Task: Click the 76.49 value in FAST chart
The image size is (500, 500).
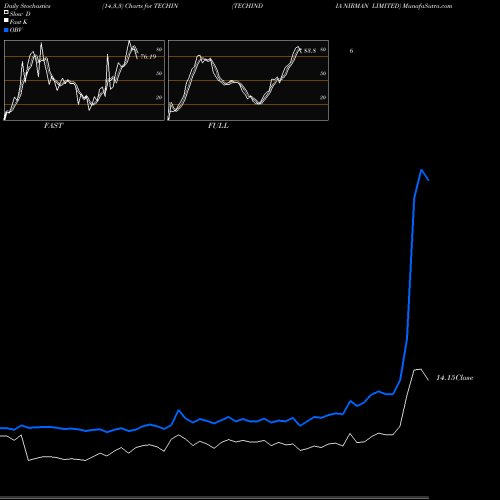Action: [148, 57]
